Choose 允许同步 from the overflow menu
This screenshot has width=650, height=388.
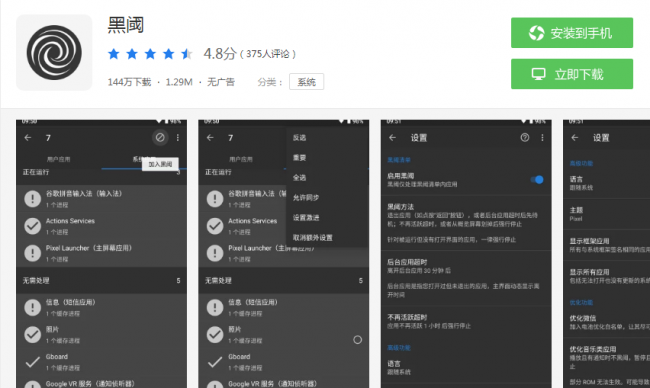pos(306,197)
